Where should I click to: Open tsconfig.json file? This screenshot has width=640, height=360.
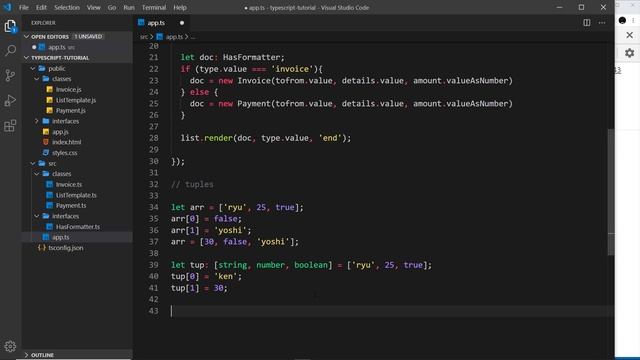[x=66, y=248]
